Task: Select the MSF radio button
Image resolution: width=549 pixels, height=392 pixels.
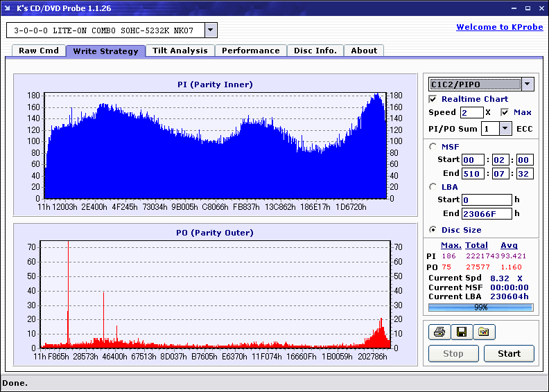Action: pos(433,146)
